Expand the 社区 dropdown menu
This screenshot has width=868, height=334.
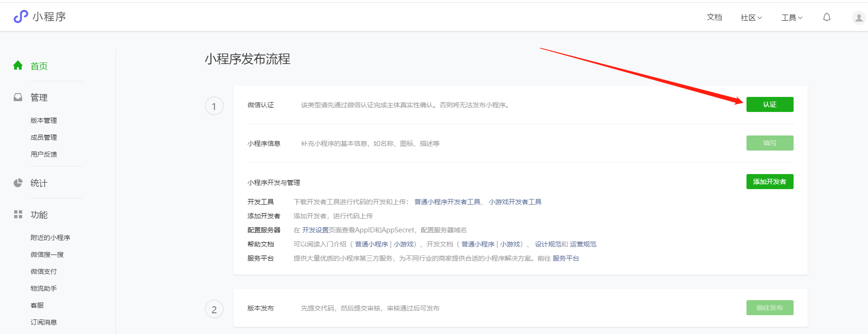751,18
